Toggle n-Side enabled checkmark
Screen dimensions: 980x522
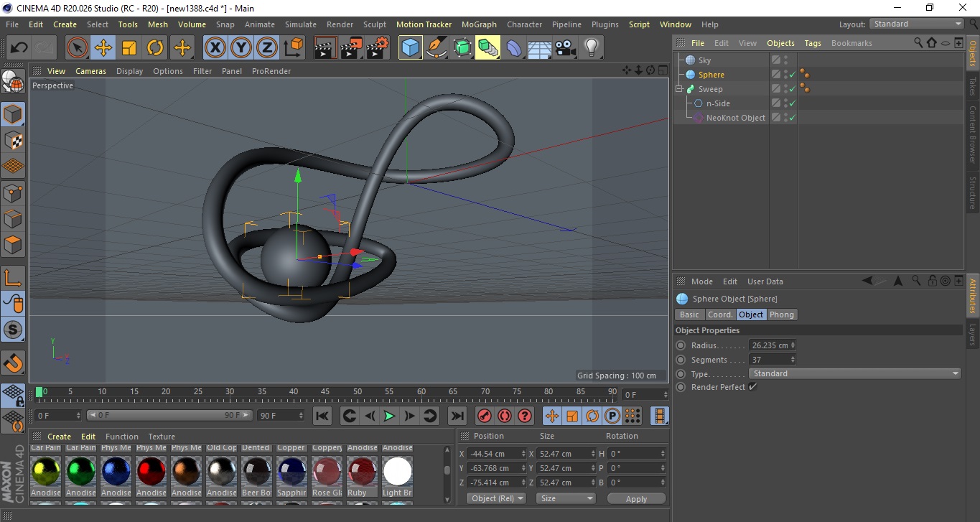[x=792, y=103]
